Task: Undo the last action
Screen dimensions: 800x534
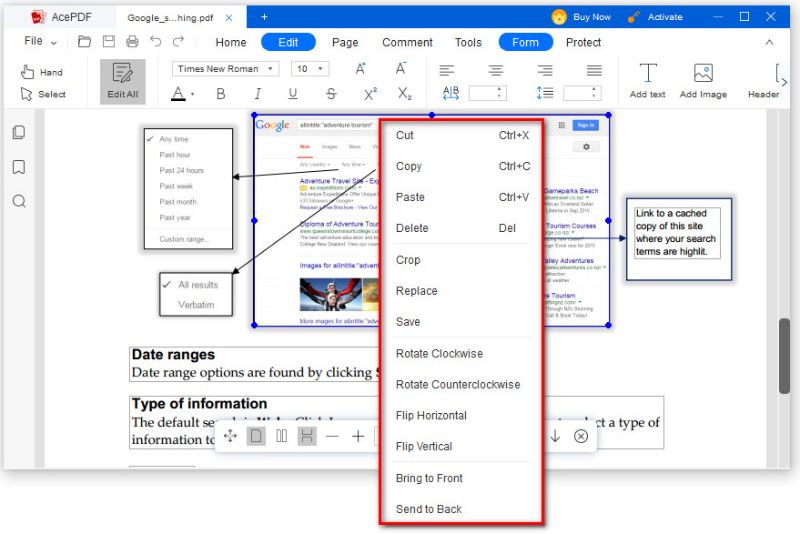Action: (x=156, y=41)
